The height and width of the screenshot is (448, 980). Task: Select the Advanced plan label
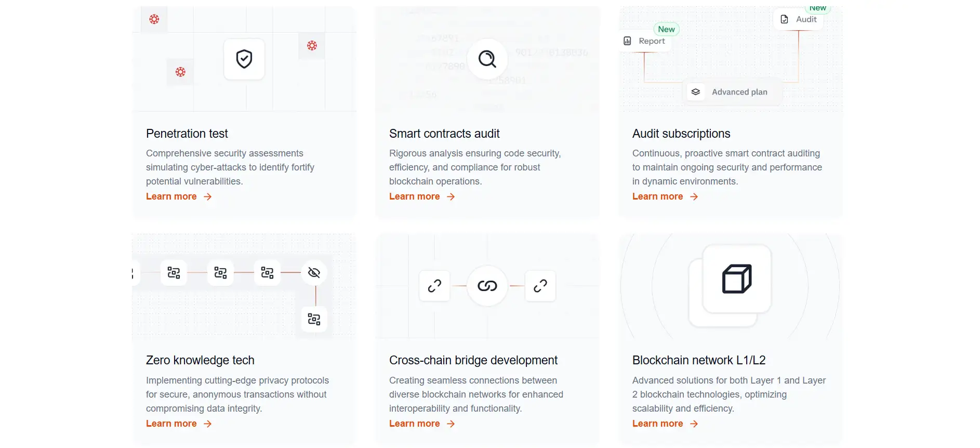(739, 92)
